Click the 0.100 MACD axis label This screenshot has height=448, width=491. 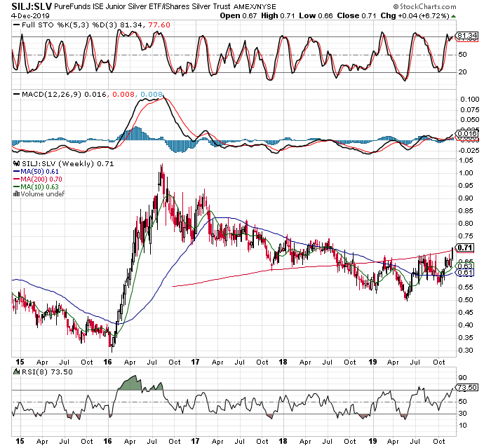(470, 100)
